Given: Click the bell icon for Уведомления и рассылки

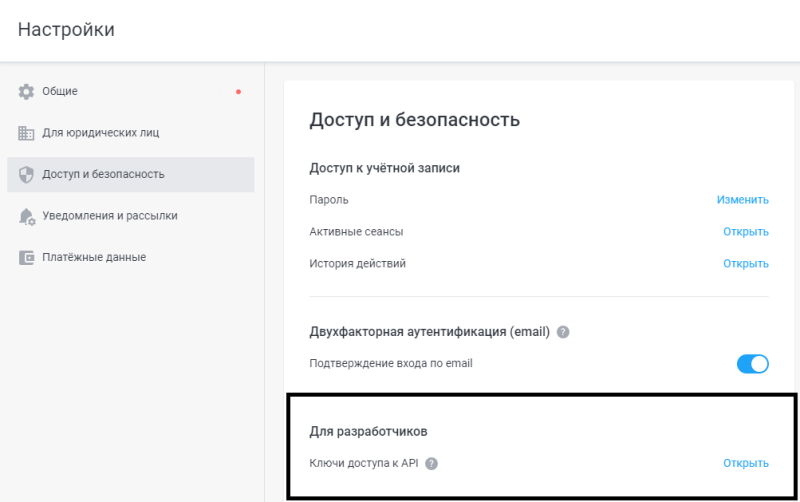Looking at the screenshot, I should point(26,216).
